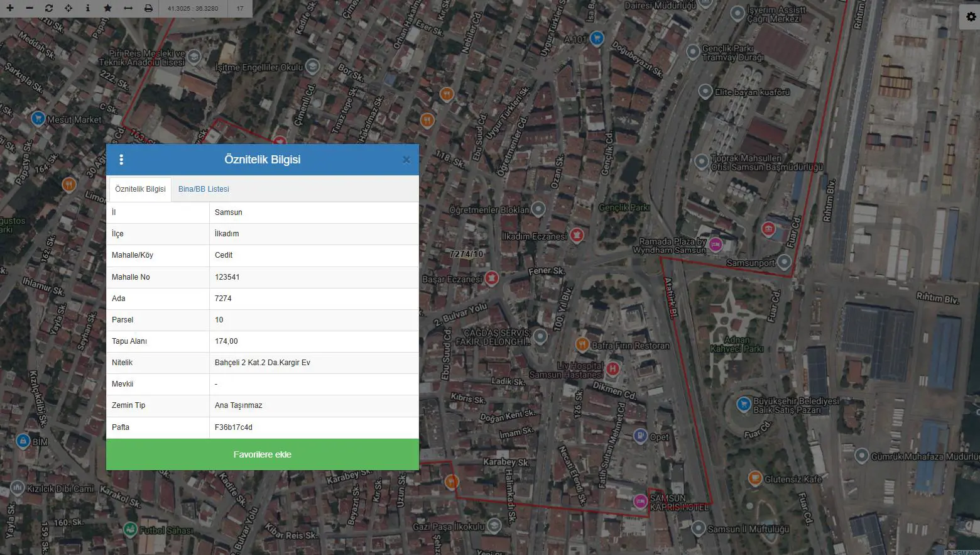Screen dimensions: 980x555
Task: Close the Öznitelik Bilgisi panel
Action: coord(406,160)
